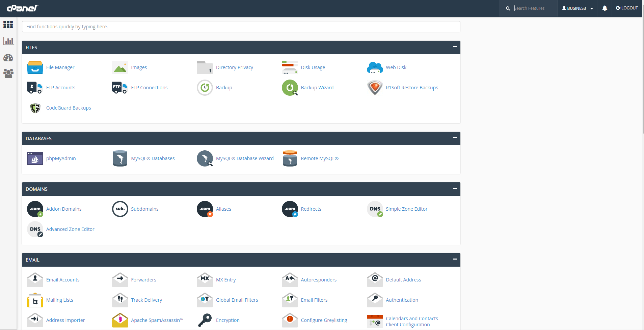The image size is (644, 330).
Task: Open MySQL Database Wizard icon
Action: pyautogui.click(x=205, y=158)
